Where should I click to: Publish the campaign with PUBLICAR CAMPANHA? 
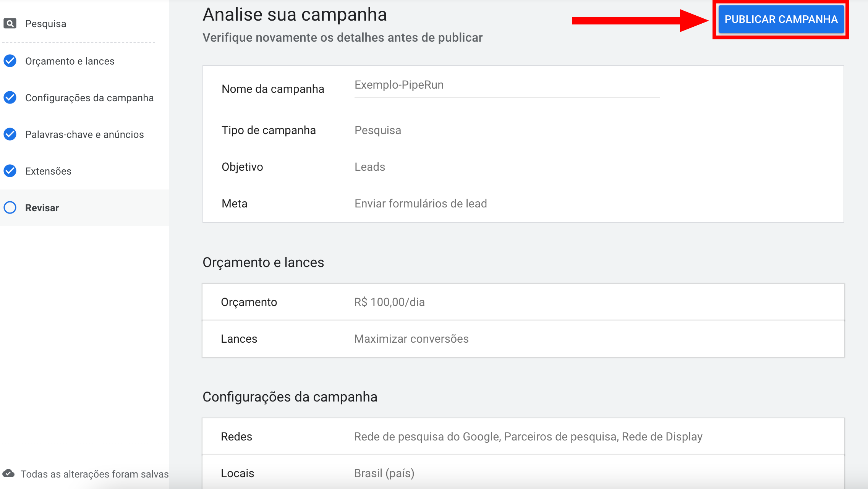781,19
